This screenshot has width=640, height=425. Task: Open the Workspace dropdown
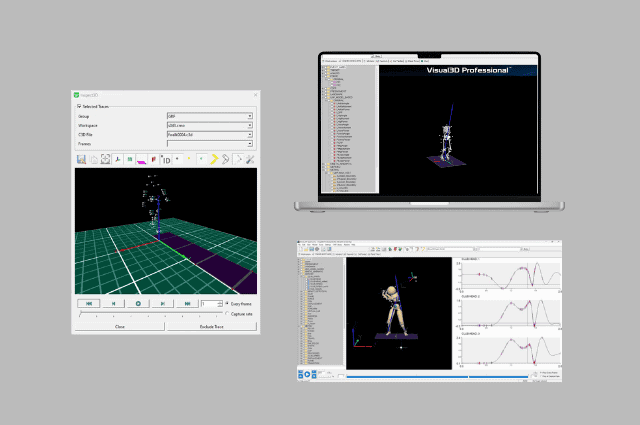pos(249,125)
